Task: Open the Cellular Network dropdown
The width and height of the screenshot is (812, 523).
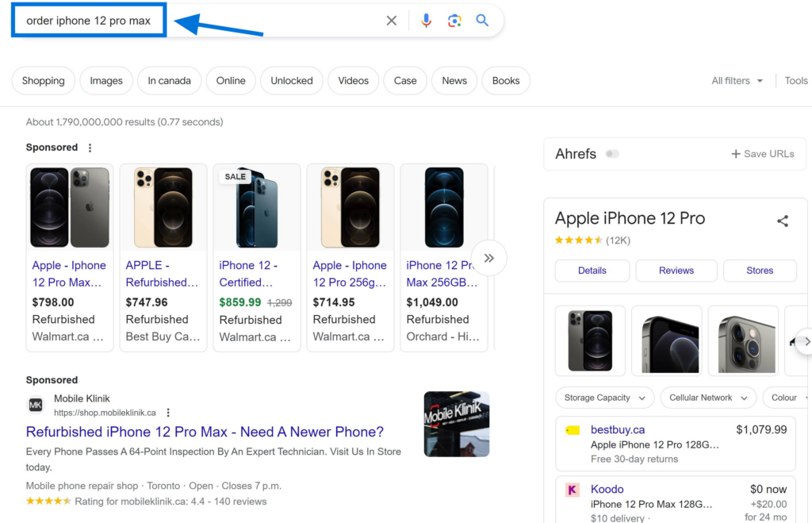Action: click(x=707, y=398)
